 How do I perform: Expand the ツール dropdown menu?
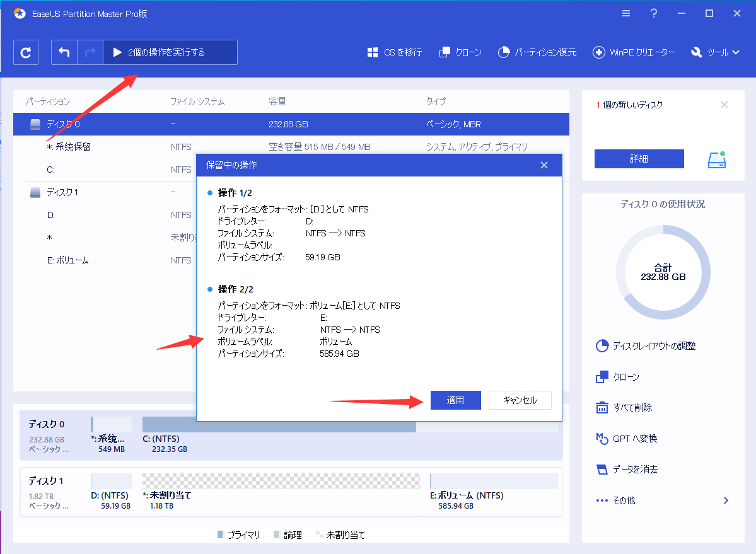[x=715, y=52]
